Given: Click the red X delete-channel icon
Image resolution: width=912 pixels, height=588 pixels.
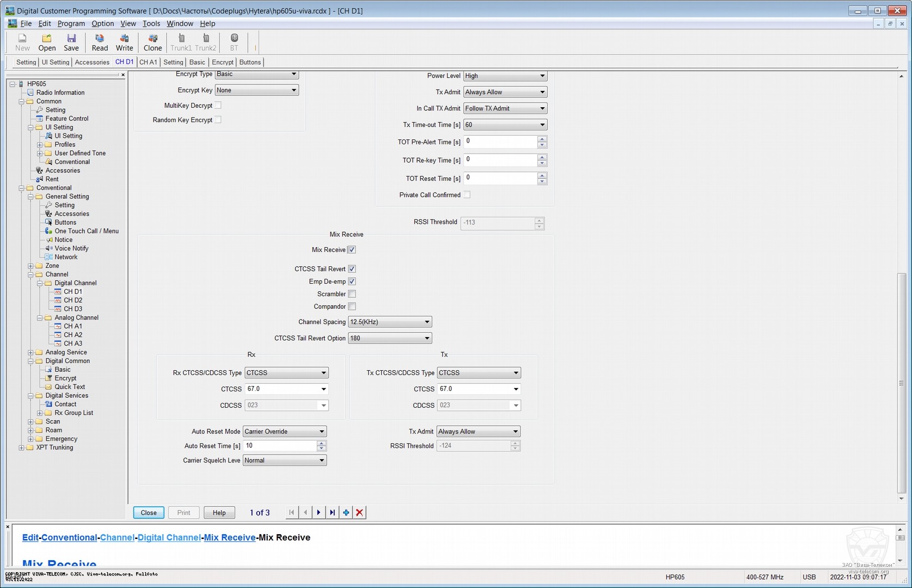Looking at the screenshot, I should (359, 512).
